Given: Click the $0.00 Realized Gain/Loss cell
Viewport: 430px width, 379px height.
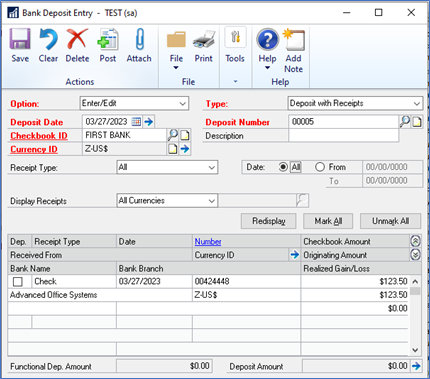Looking at the screenshot, I should pos(355,308).
